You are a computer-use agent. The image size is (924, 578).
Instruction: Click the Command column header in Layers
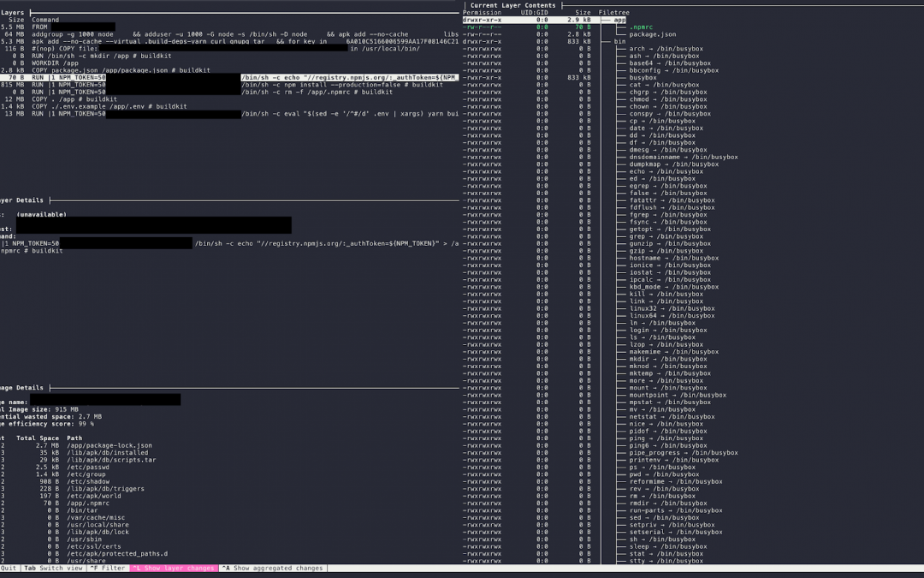(x=45, y=20)
